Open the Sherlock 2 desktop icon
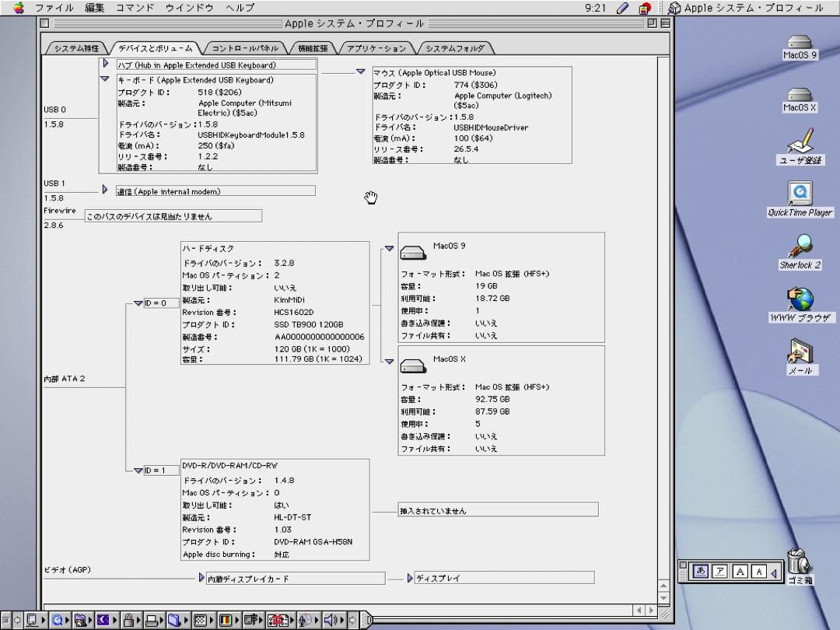Viewport: 840px width, 630px height. [x=800, y=247]
